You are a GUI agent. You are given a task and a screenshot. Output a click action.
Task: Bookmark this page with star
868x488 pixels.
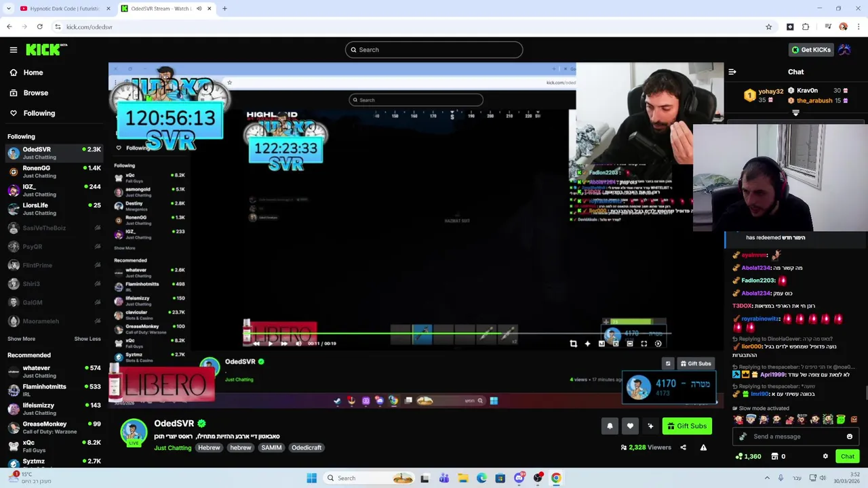tap(768, 27)
